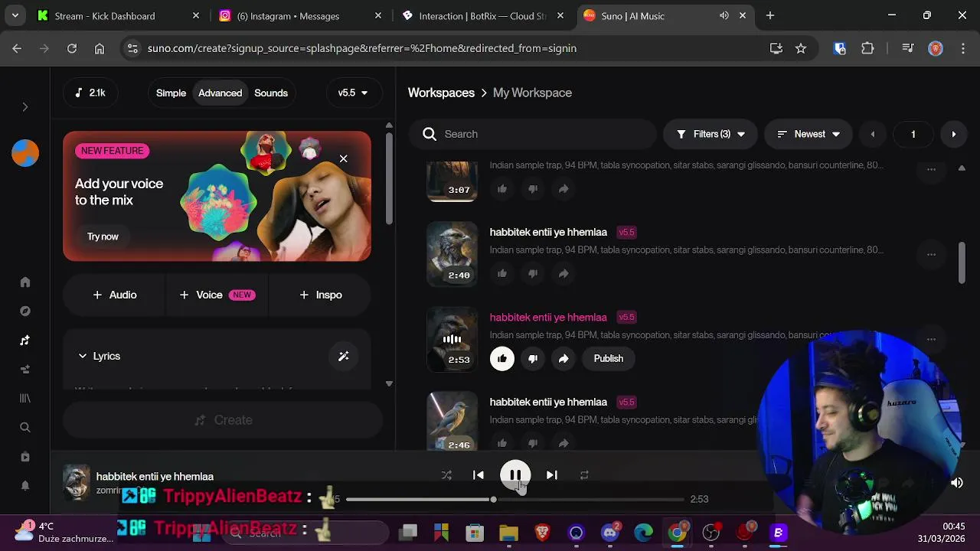Open more options for the 2:40 song
This screenshot has width=980, height=551.
tap(931, 254)
